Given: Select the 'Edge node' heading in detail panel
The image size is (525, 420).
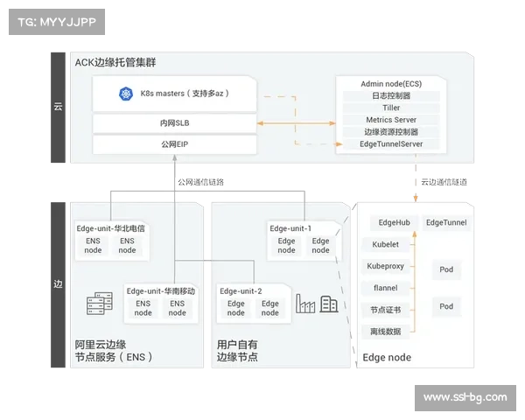Looking at the screenshot, I should (x=387, y=357).
